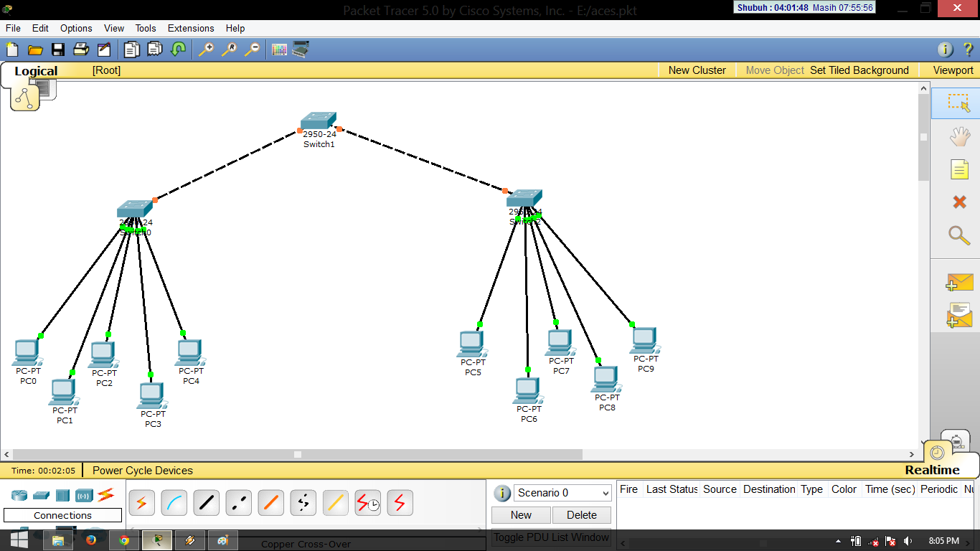This screenshot has height=551, width=980.
Task: Open the Extensions menu
Action: click(x=191, y=28)
